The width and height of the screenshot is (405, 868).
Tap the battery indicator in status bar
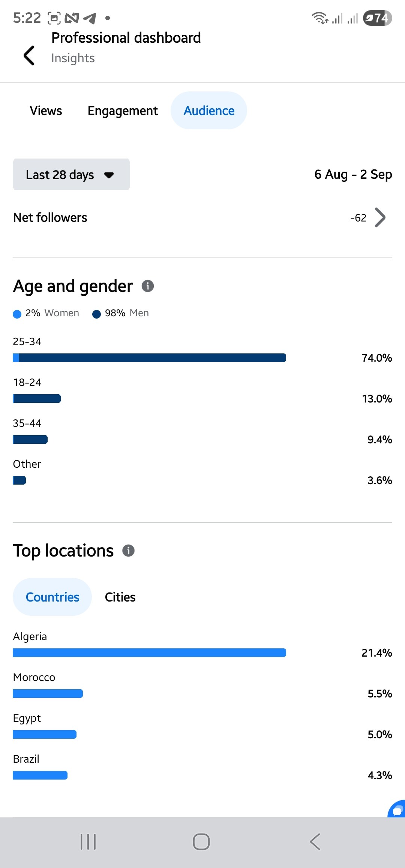[377, 18]
